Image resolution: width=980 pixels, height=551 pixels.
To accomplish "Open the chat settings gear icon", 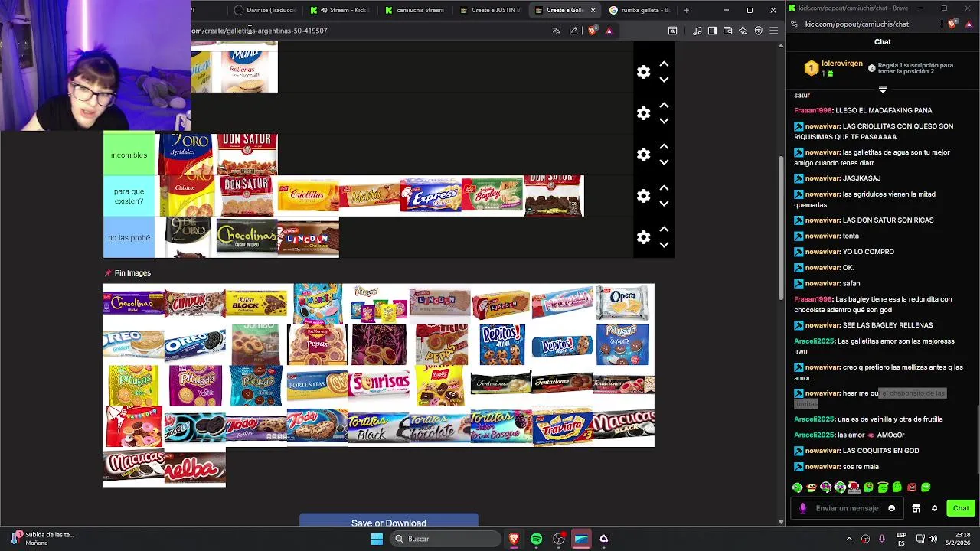I will 934,508.
